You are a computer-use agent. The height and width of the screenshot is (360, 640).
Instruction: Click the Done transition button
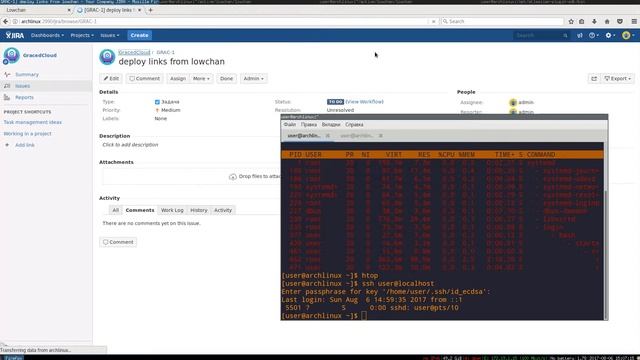coord(226,78)
